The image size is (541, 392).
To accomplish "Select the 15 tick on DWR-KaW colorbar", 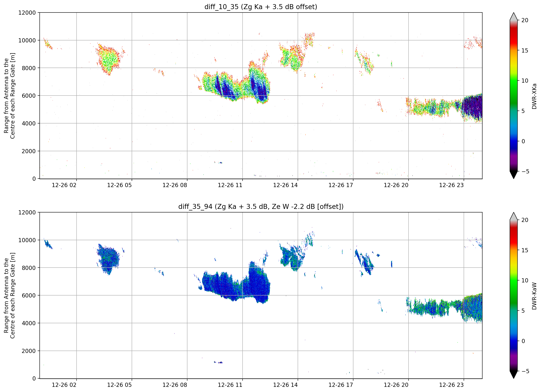I will pos(525,250).
